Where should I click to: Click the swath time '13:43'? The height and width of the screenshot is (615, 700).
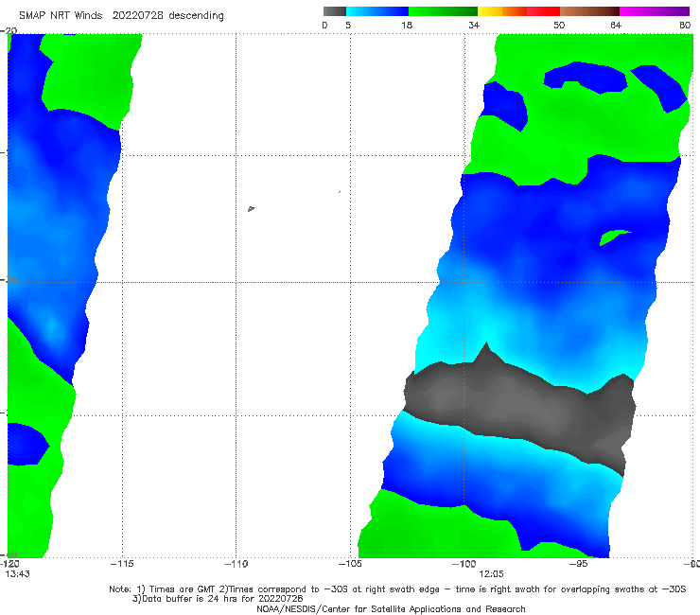coord(17,574)
